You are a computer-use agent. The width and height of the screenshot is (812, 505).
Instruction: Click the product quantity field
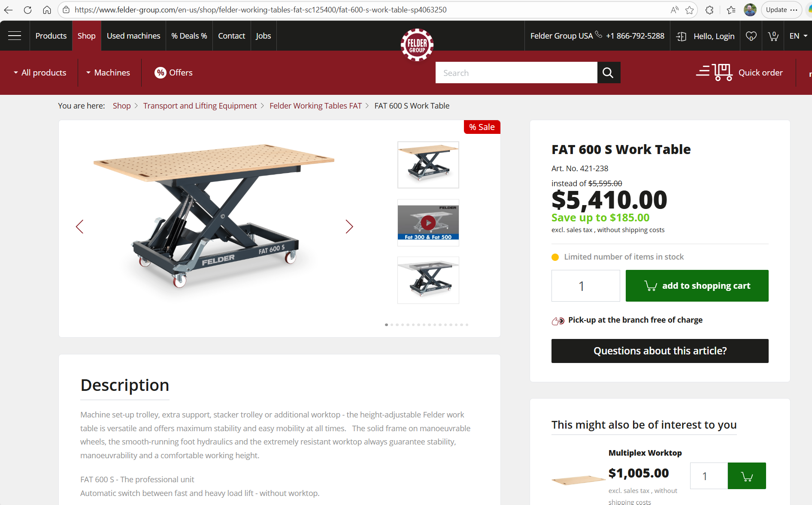(x=585, y=286)
